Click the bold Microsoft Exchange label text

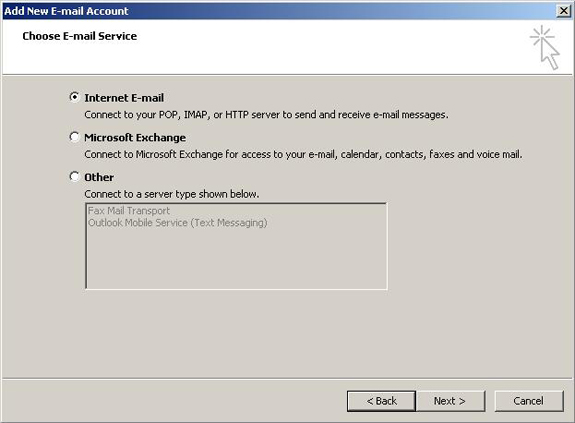pos(135,137)
